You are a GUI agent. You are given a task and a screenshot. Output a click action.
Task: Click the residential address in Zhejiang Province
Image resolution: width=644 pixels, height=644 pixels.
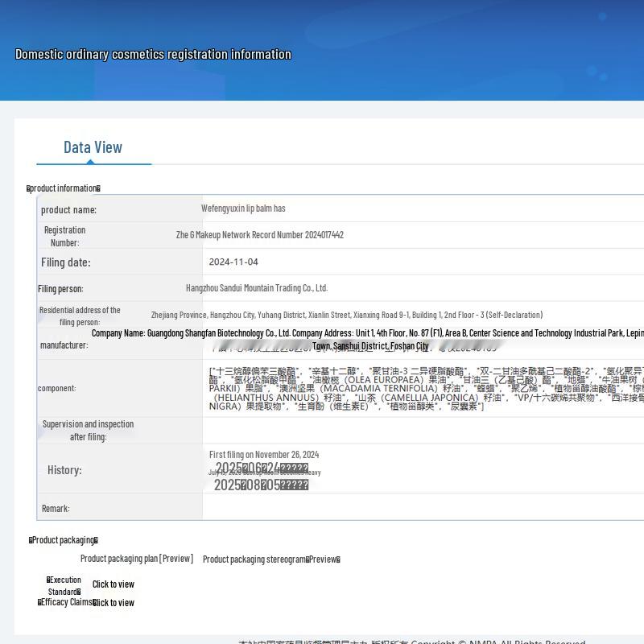pyautogui.click(x=346, y=315)
